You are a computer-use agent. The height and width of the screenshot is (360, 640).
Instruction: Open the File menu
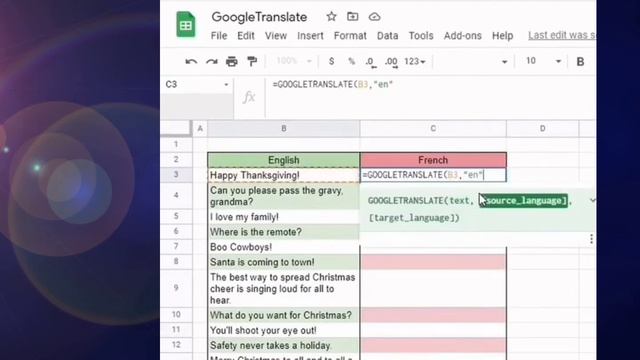[x=219, y=36]
